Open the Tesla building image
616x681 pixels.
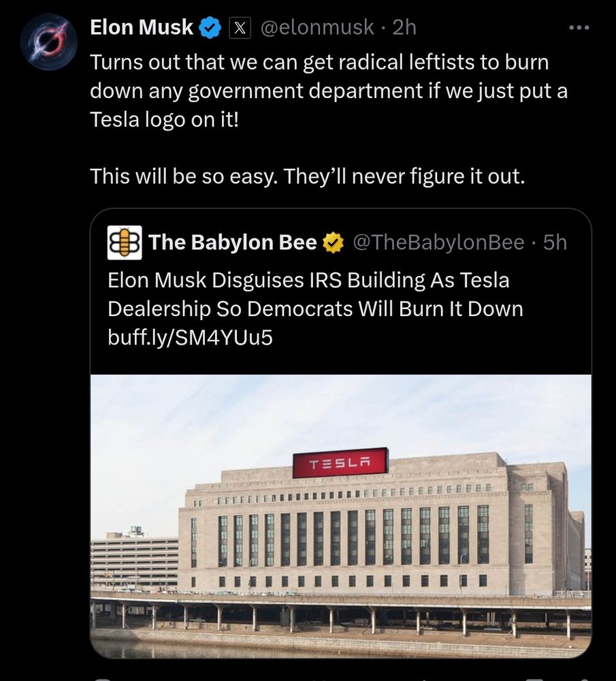pos(341,516)
